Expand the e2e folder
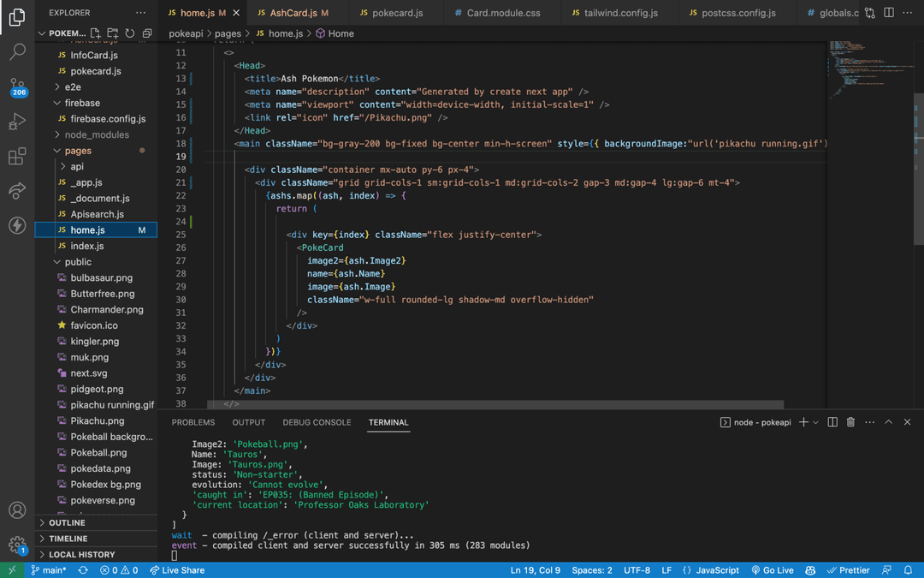 click(96, 86)
